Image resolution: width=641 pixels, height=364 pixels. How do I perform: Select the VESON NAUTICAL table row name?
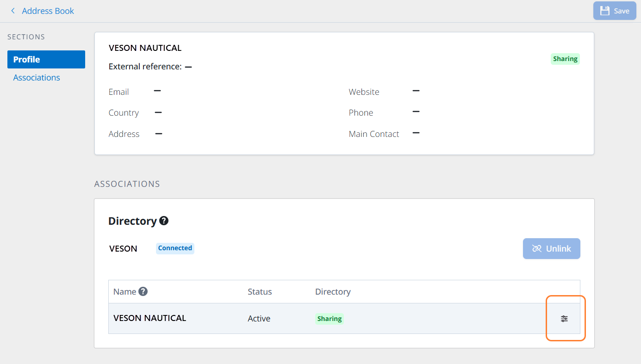click(x=149, y=318)
